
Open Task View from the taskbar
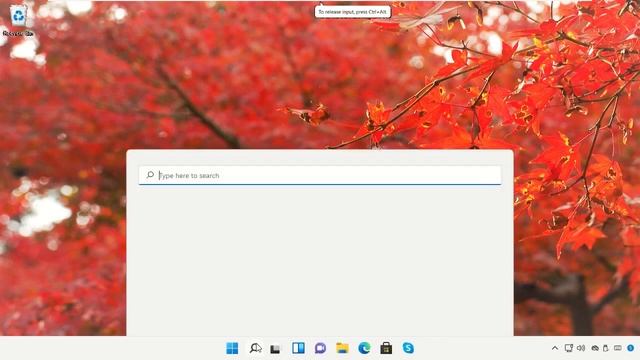click(x=276, y=349)
